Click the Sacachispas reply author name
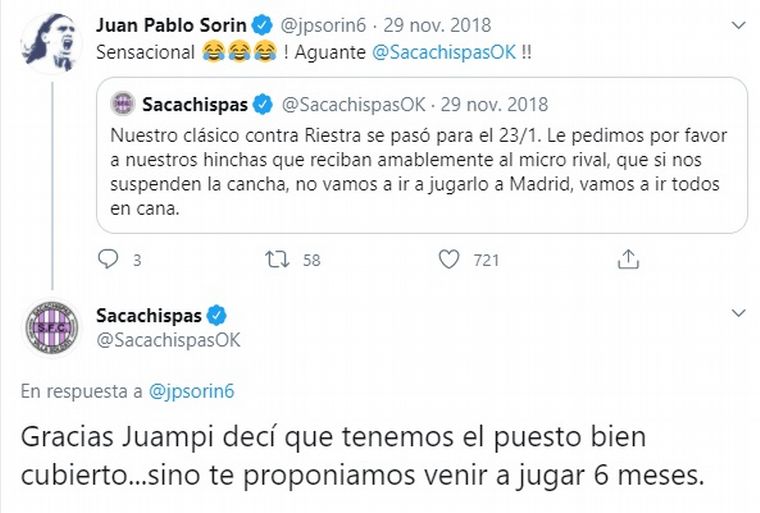 point(148,316)
